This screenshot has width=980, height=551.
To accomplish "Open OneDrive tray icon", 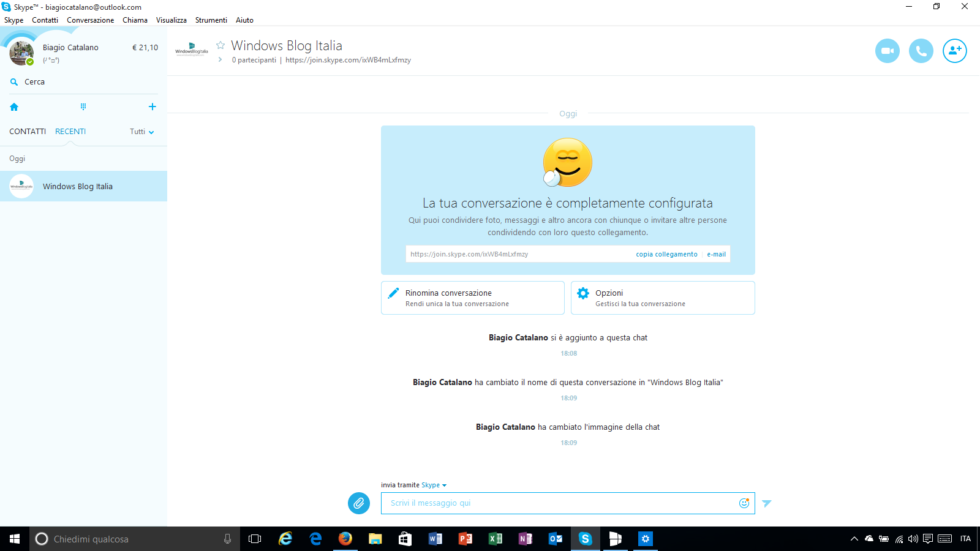I will coord(869,539).
